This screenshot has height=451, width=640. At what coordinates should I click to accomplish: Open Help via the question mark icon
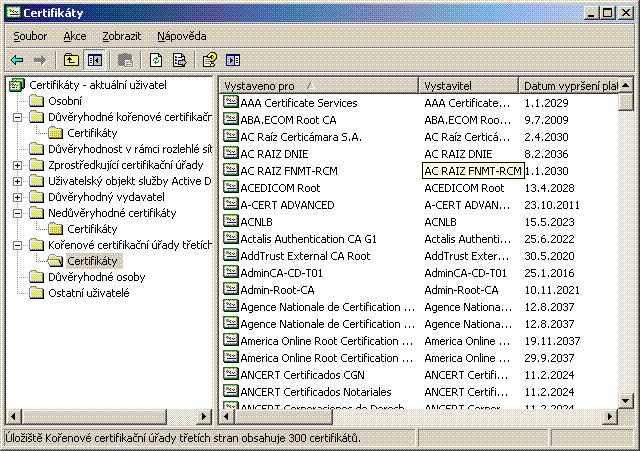point(210,60)
